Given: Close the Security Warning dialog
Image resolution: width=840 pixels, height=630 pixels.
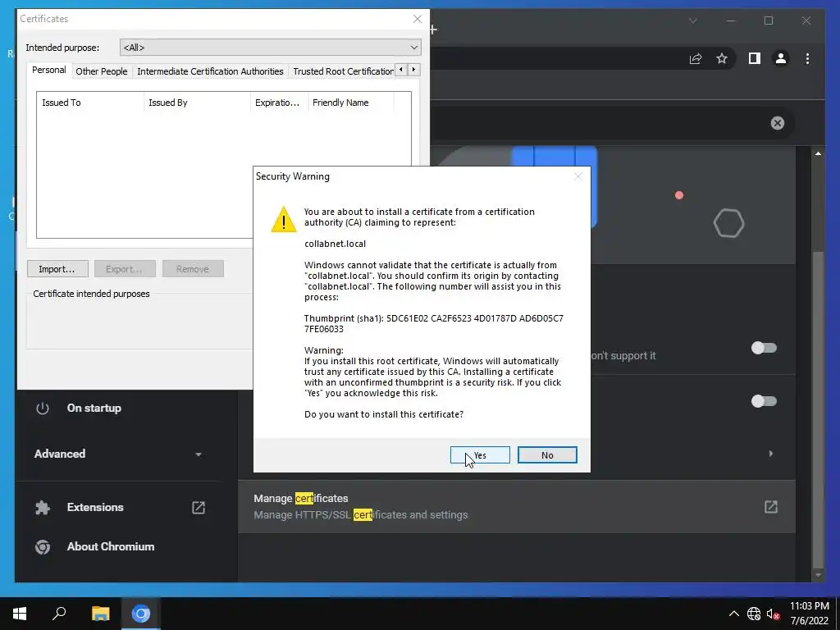Looking at the screenshot, I should coord(578,176).
